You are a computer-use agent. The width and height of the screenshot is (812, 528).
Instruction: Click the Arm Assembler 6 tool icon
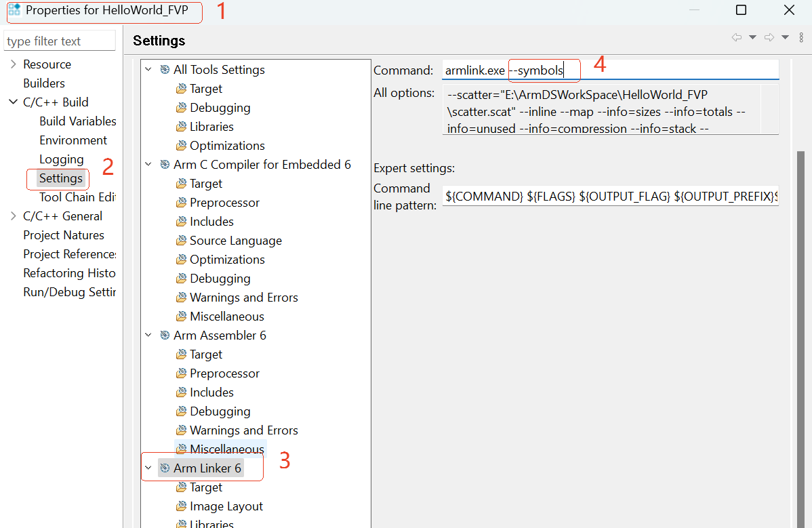165,336
